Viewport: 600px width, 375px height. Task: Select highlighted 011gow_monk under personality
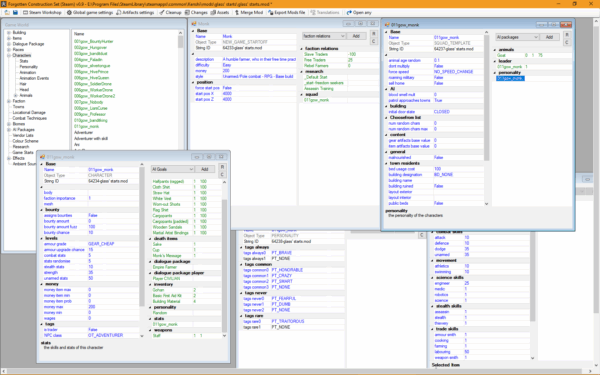tap(510, 78)
